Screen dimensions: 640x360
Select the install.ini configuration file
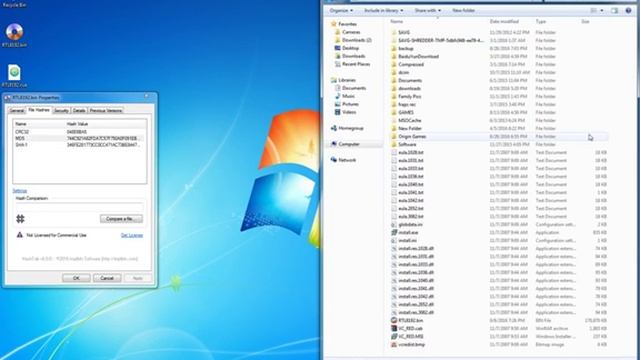[x=407, y=240]
